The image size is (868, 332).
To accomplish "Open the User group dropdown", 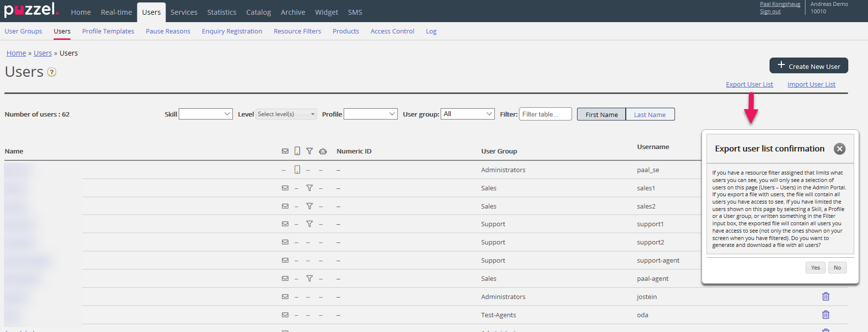I will click(x=467, y=114).
